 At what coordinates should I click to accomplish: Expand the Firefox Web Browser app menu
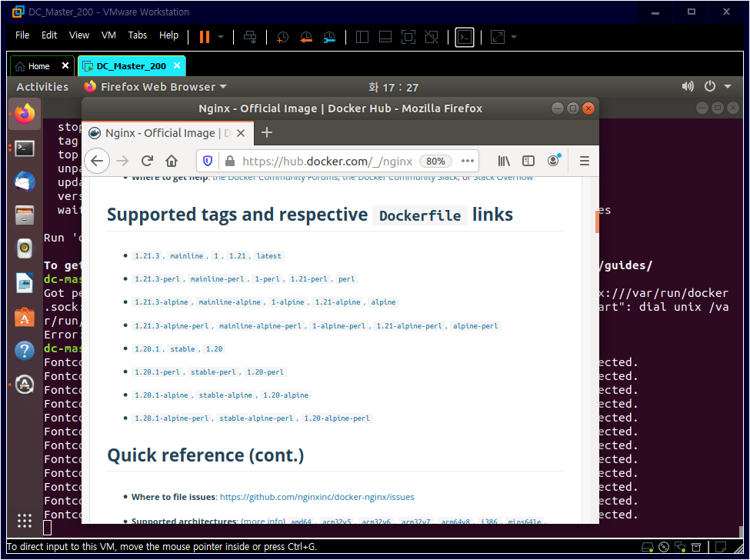click(x=155, y=87)
